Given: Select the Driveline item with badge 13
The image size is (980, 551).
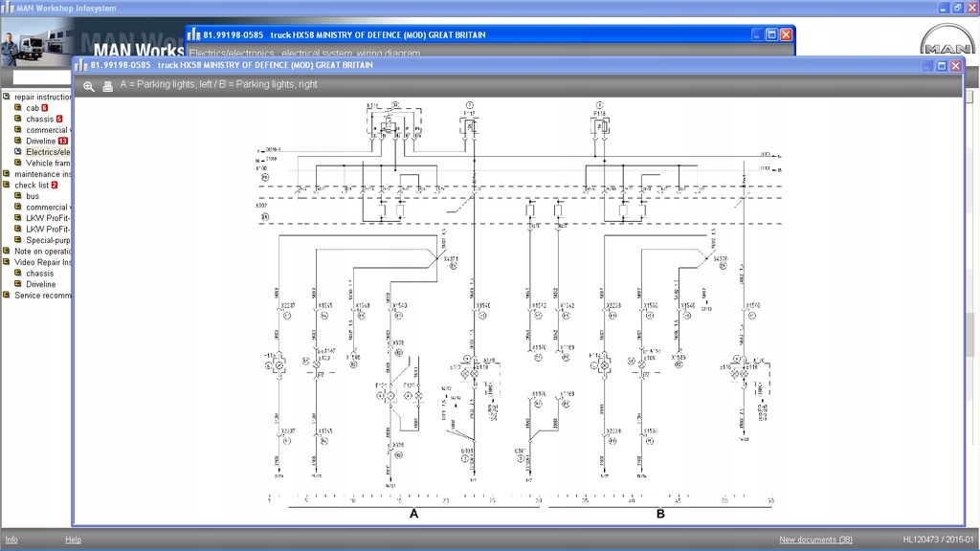Looking at the screenshot, I should click(x=40, y=142).
